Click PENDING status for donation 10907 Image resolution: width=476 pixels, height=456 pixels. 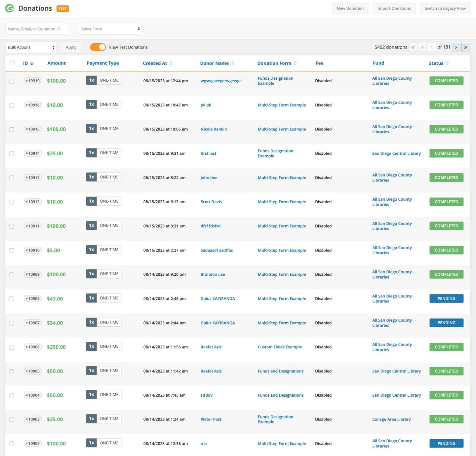point(446,323)
